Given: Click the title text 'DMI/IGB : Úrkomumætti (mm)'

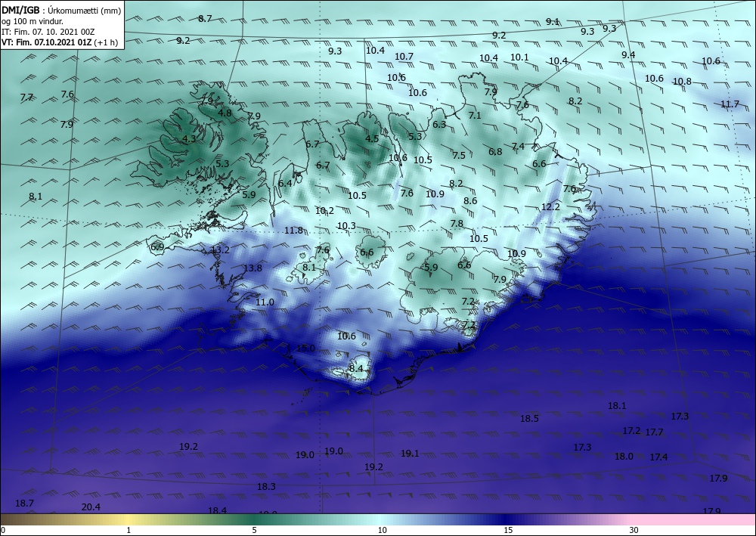Looking at the screenshot, I should (61, 11).
